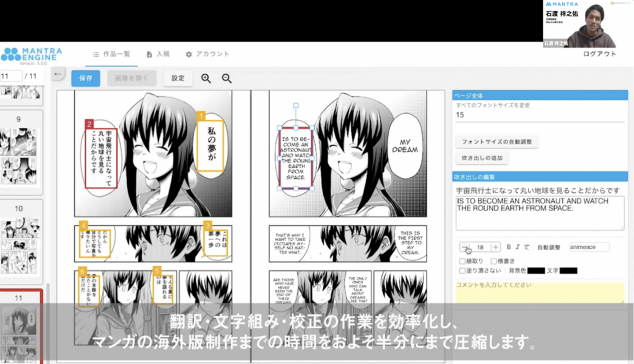634x364 pixels.
Task: Select the orange number 6 bubble badge
Action: tap(82, 271)
